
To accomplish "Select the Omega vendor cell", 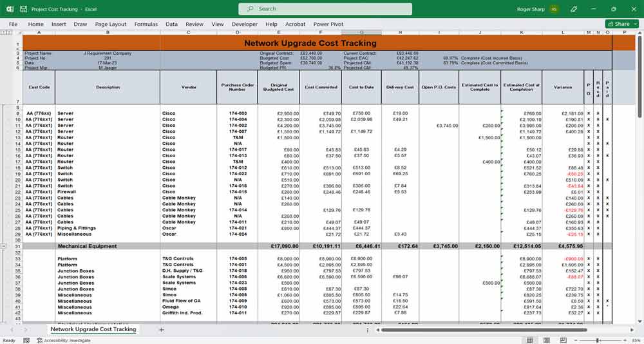I will pyautogui.click(x=189, y=307).
